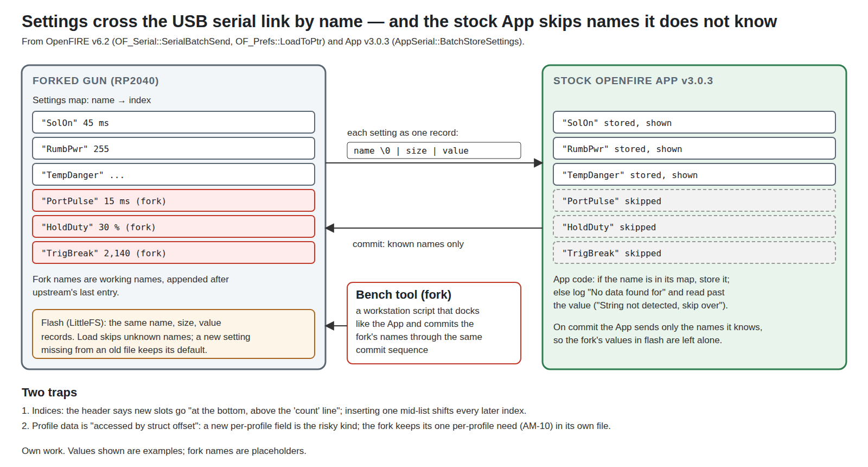The width and height of the screenshot is (868, 467).
Task: Click the "Flash (LittleFS)" note box
Action: (174, 334)
